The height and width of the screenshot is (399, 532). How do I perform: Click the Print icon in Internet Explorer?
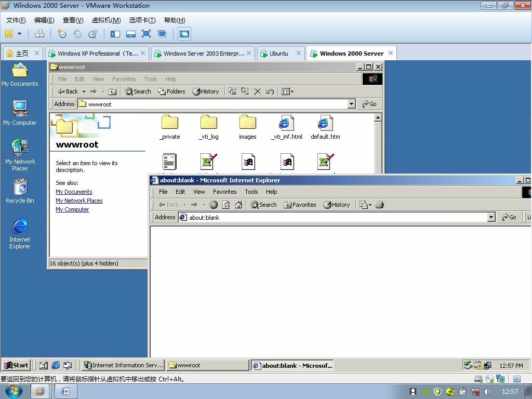[380, 205]
